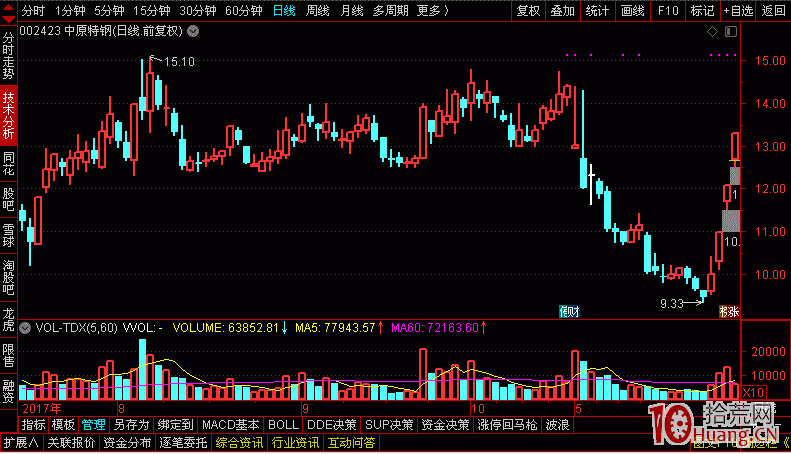
Task: Click the 复权 button
Action: click(x=528, y=11)
